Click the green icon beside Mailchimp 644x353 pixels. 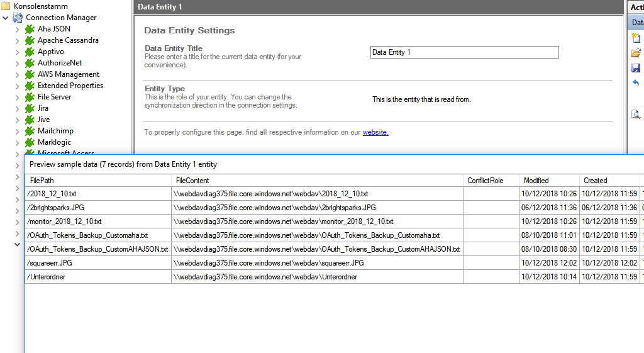pyautogui.click(x=30, y=131)
